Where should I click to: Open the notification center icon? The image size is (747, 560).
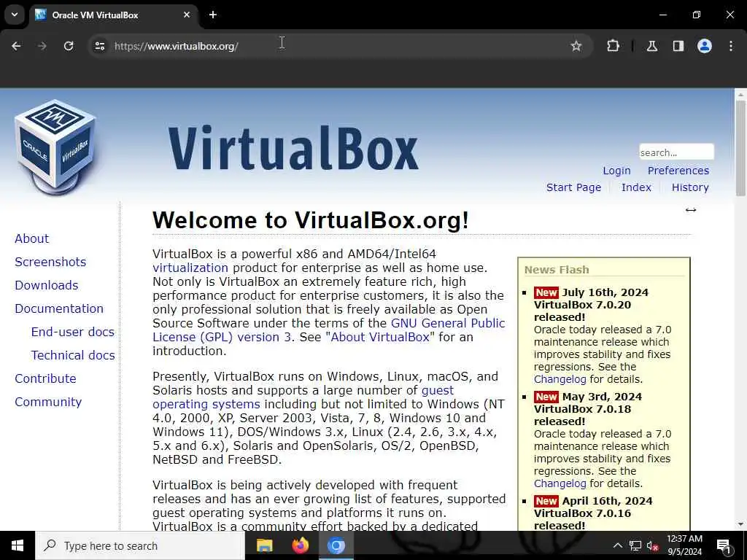724,545
